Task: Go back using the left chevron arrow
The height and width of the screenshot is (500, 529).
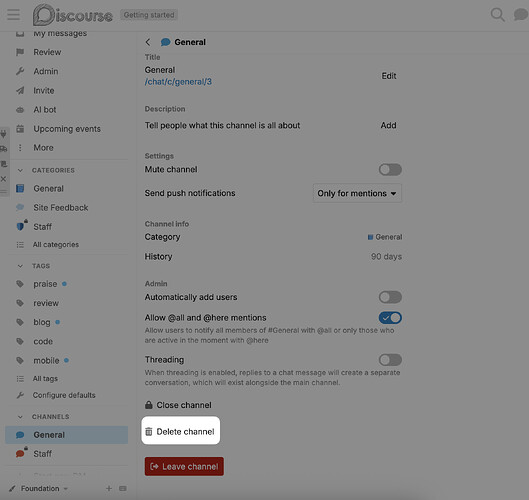Action: tap(148, 42)
